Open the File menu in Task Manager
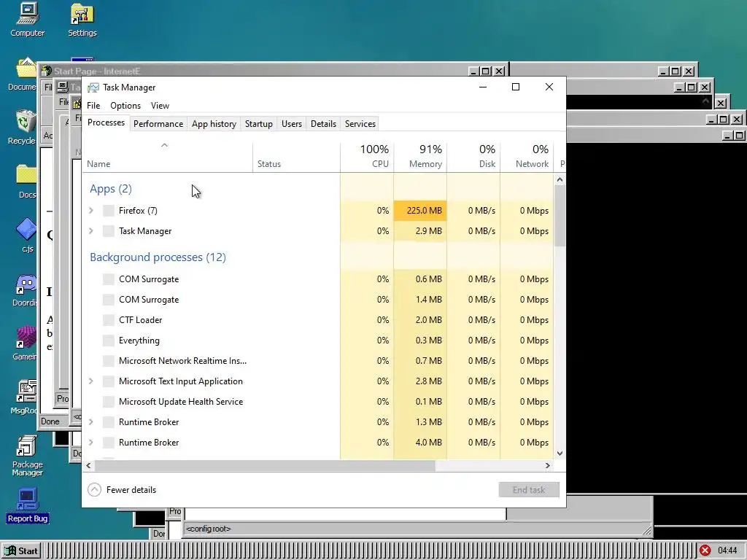Image resolution: width=747 pixels, height=560 pixels. [93, 106]
